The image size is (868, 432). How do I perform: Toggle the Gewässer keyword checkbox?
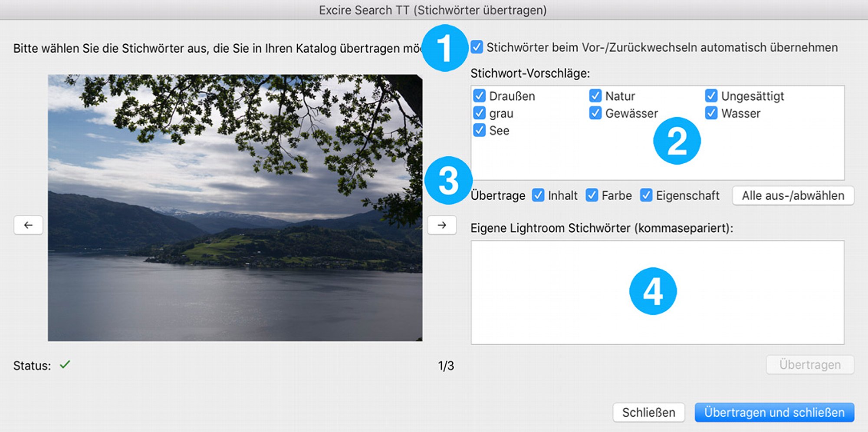[x=595, y=113]
